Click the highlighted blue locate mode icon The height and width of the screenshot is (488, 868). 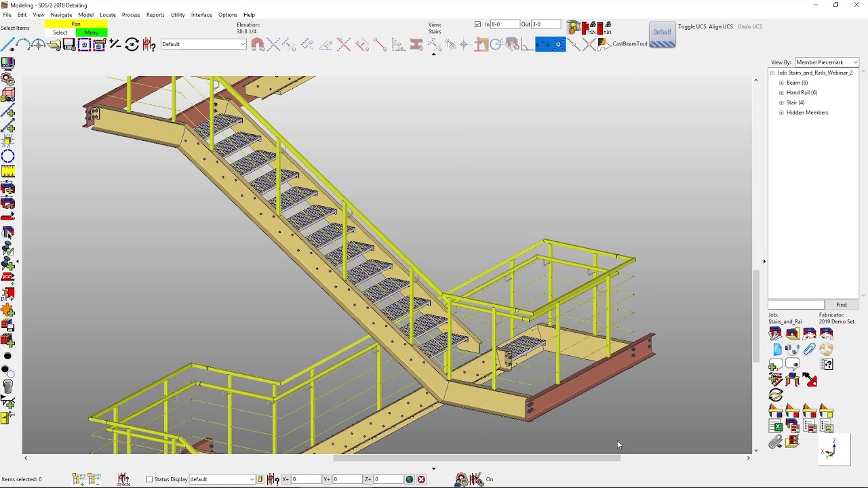point(558,45)
